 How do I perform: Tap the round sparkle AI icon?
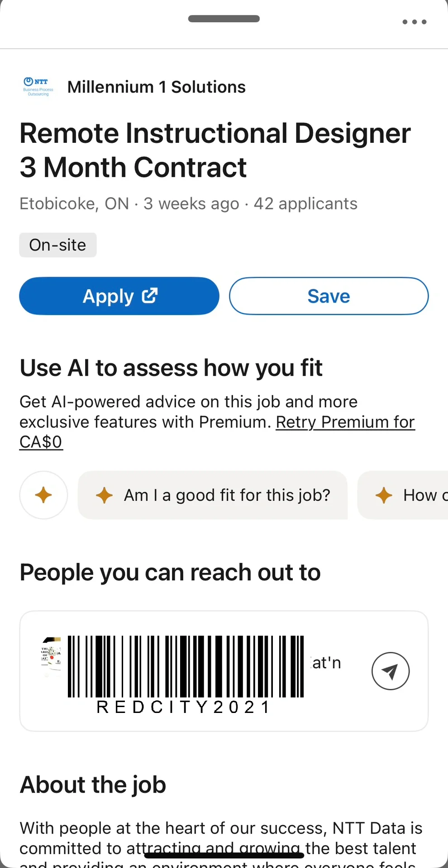click(43, 495)
